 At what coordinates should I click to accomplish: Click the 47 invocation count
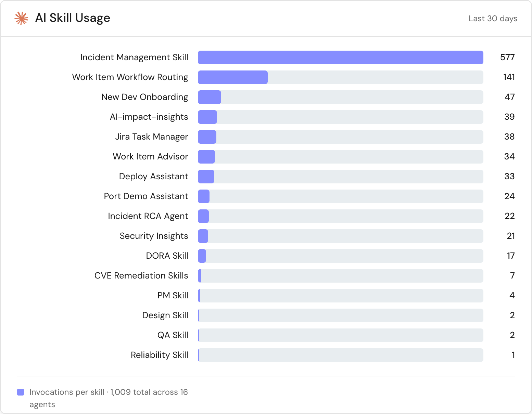point(510,97)
